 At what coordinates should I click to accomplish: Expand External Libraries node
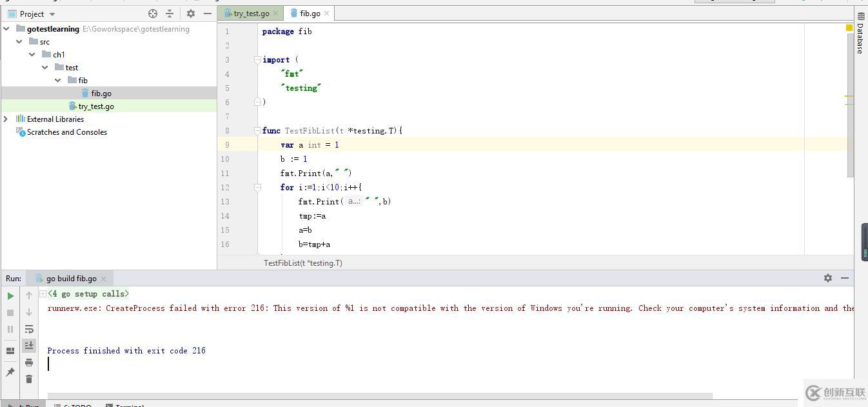(6, 119)
